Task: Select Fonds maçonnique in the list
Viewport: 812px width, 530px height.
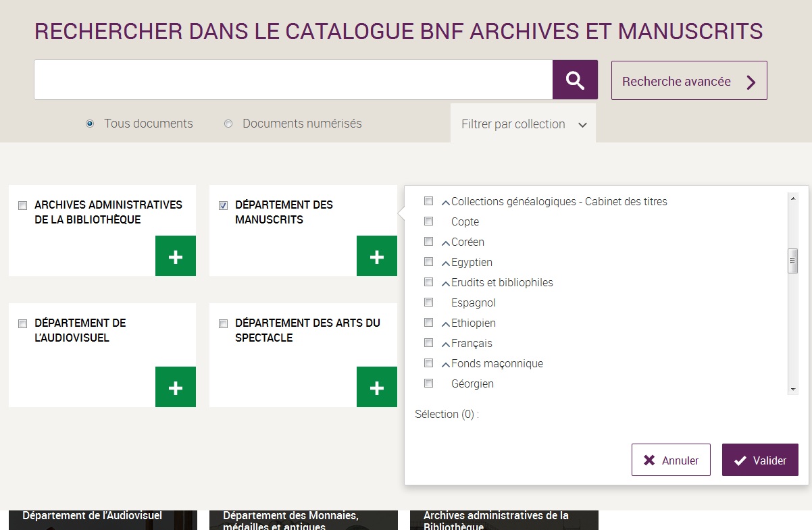Action: [x=428, y=363]
